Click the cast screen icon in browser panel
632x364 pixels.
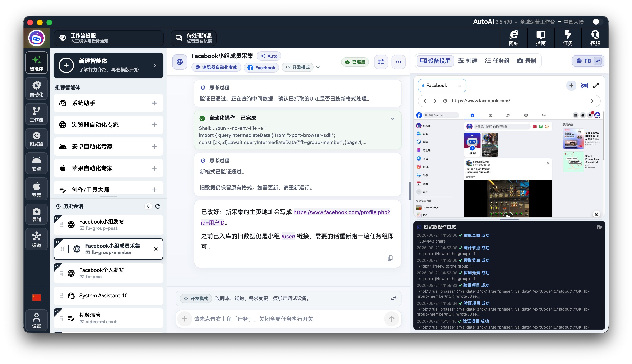584,86
